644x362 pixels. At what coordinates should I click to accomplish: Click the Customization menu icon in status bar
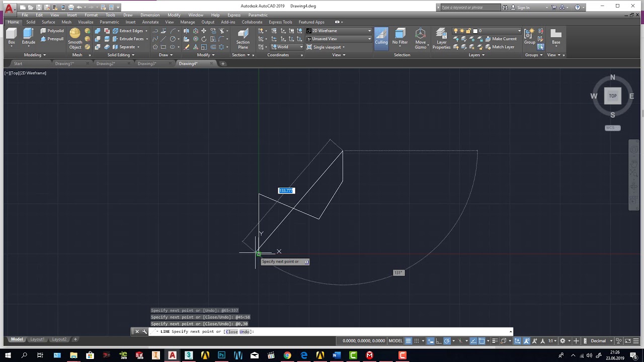point(636,341)
